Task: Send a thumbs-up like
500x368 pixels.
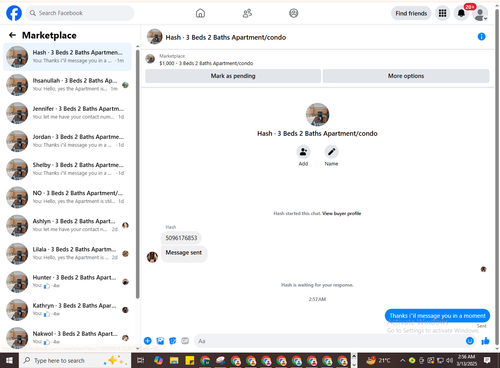Action: (x=485, y=341)
